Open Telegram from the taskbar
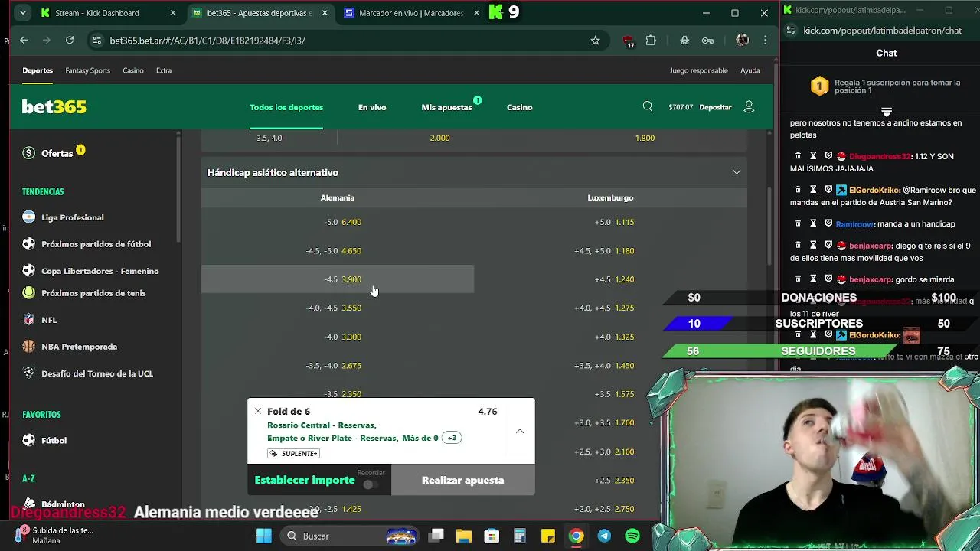The height and width of the screenshot is (551, 980). tap(604, 536)
